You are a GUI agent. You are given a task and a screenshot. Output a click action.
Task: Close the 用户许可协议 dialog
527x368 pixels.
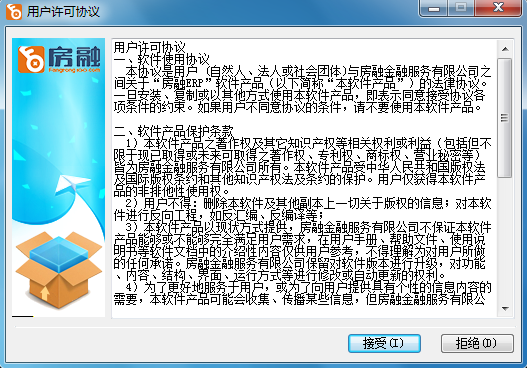click(x=499, y=8)
